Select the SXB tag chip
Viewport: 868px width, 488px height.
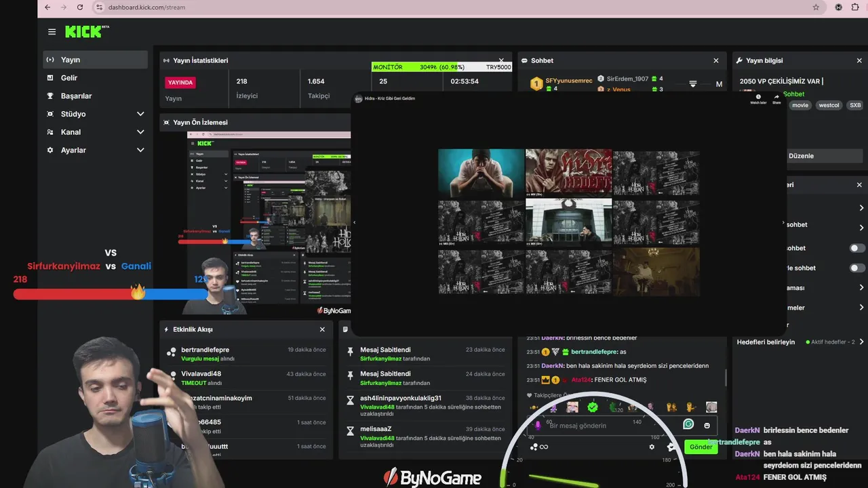point(855,105)
